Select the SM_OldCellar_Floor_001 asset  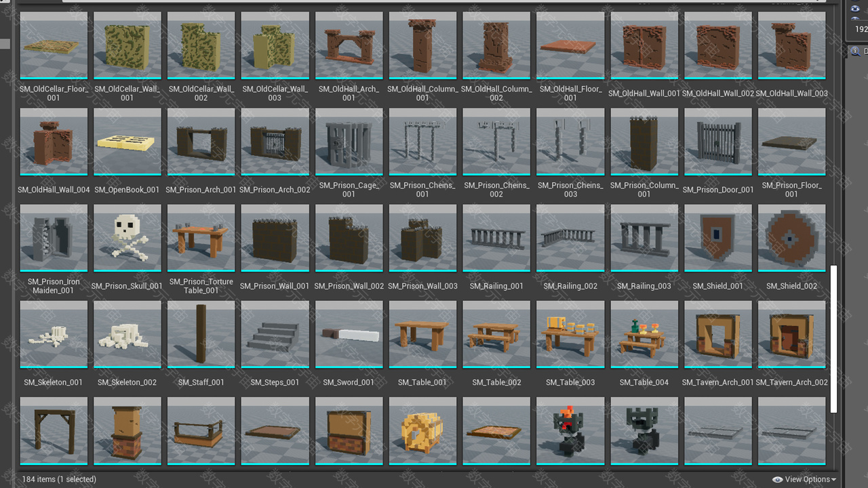click(54, 45)
